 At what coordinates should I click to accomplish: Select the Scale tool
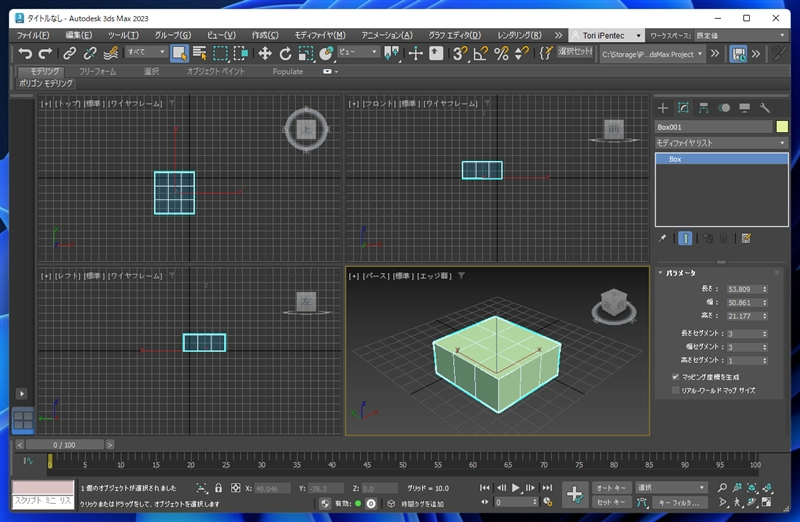pyautogui.click(x=306, y=53)
